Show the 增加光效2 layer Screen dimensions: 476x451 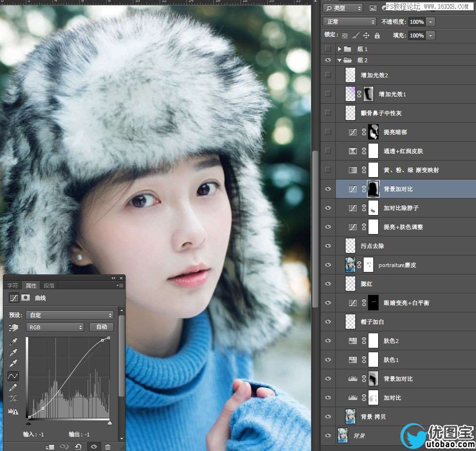(x=328, y=75)
